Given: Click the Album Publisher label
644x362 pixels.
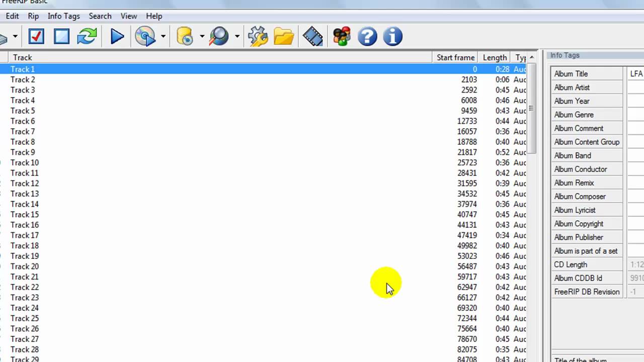Looking at the screenshot, I should [x=579, y=237].
